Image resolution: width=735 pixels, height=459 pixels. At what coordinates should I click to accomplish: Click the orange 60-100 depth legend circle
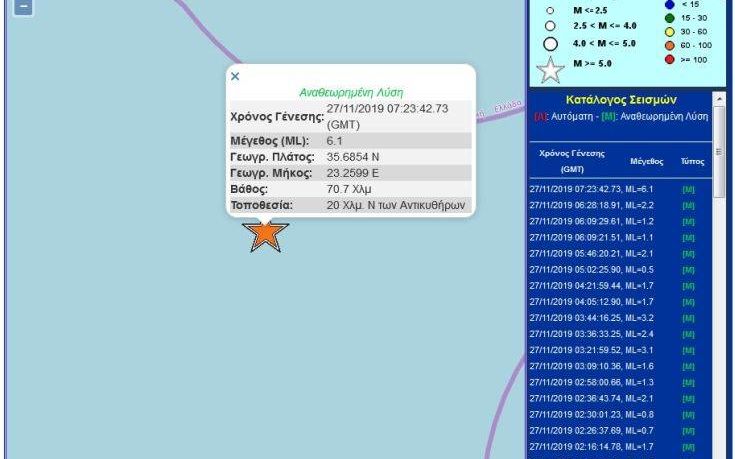pos(669,46)
